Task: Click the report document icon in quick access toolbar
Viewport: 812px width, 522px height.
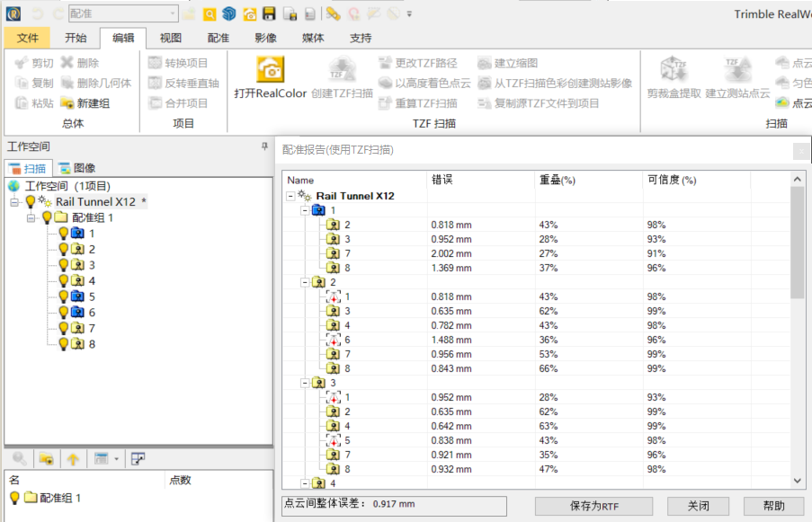Action: coord(309,14)
